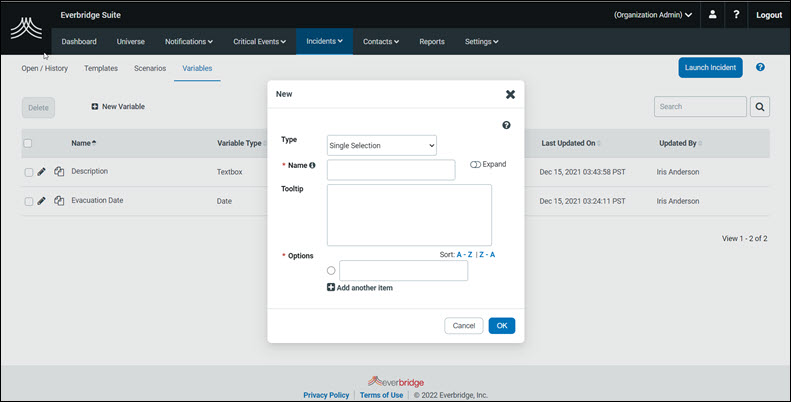This screenshot has width=791, height=402.
Task: Click Add another item
Action: click(360, 288)
